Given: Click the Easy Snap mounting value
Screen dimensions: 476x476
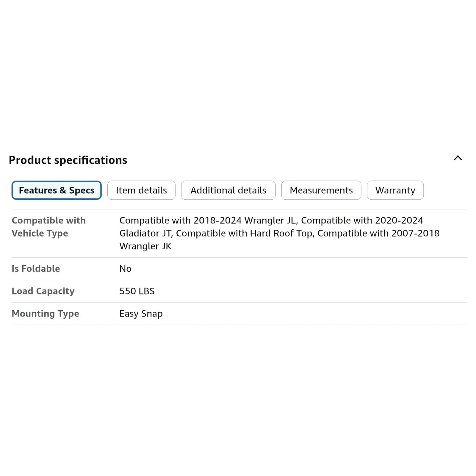Looking at the screenshot, I should pyautogui.click(x=141, y=314).
